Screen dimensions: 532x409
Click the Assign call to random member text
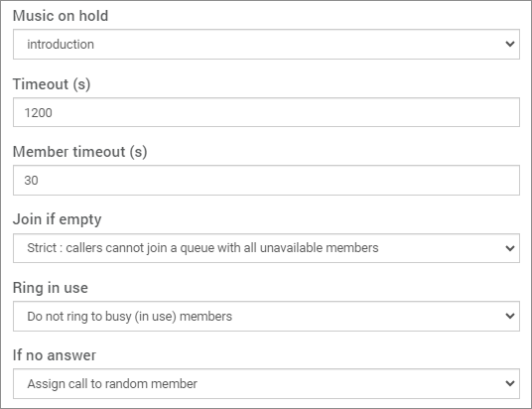112,384
